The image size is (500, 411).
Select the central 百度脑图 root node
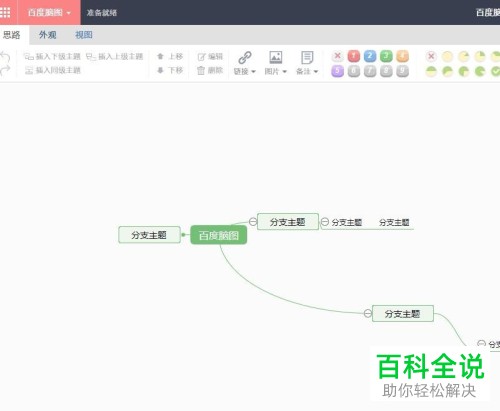click(x=219, y=235)
